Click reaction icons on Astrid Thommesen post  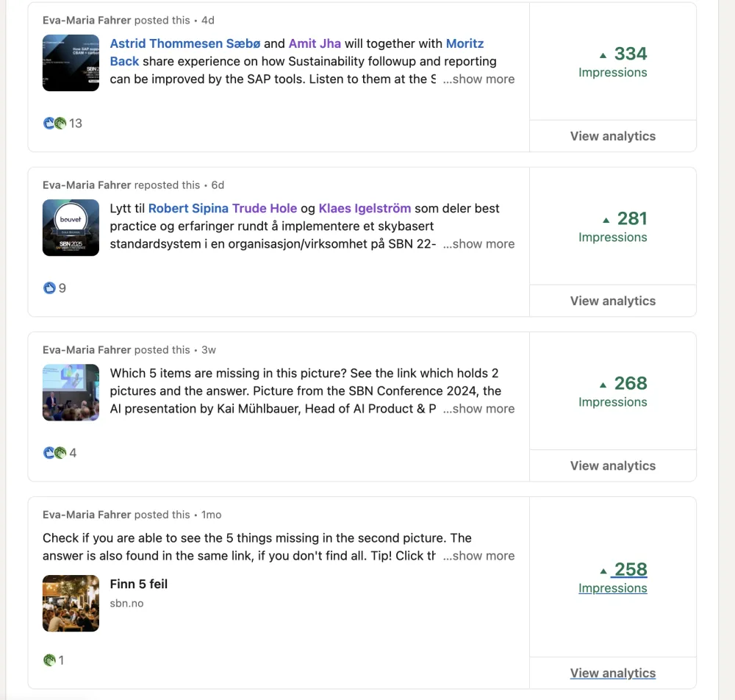click(x=55, y=124)
